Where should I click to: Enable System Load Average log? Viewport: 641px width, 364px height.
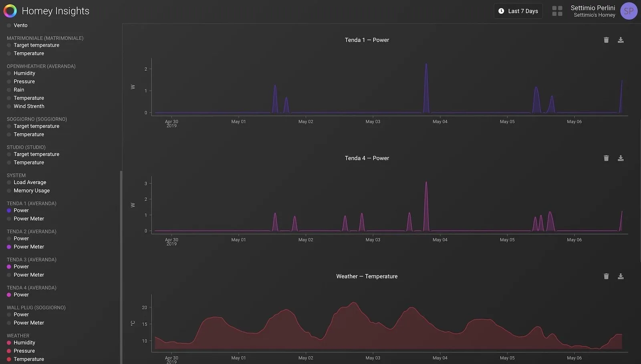(26, 182)
